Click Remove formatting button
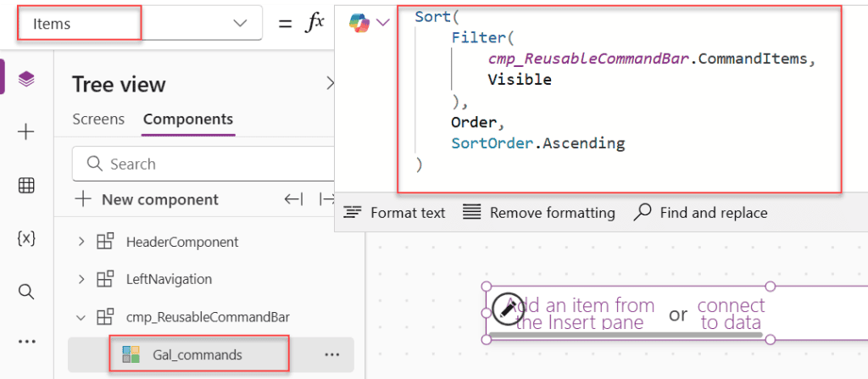 coord(538,213)
